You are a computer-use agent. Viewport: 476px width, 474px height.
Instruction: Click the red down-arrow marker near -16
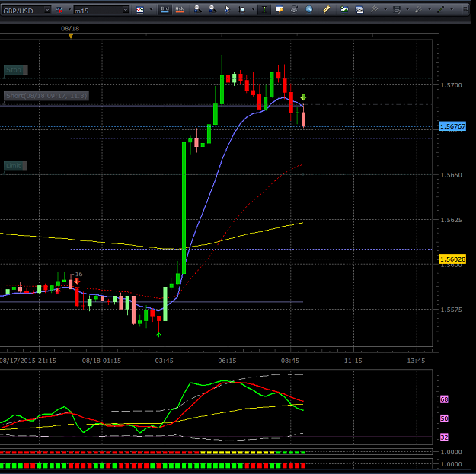77,281
